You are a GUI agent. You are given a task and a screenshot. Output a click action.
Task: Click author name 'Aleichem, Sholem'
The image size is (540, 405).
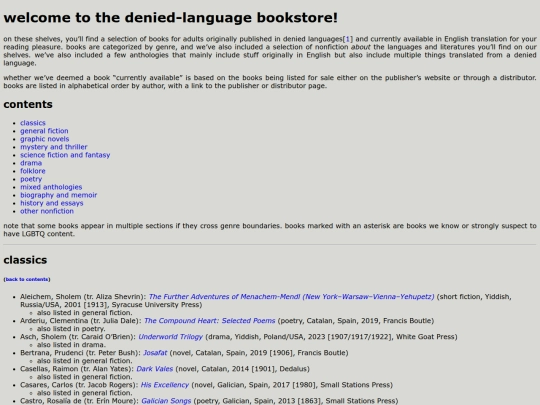pos(51,297)
